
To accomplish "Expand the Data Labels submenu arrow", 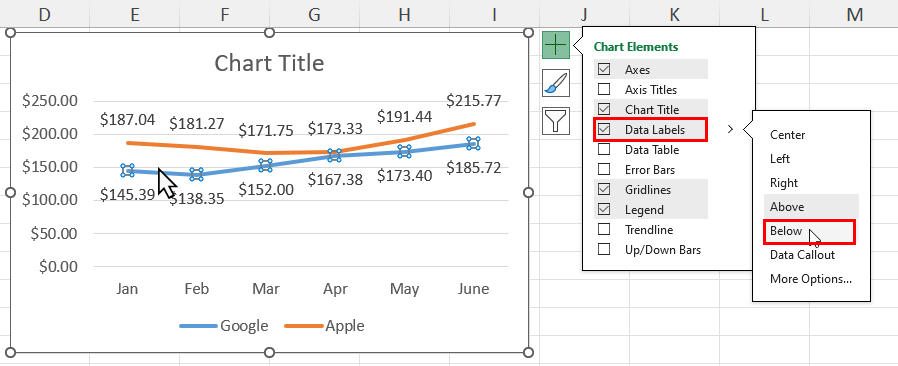I will click(x=730, y=129).
